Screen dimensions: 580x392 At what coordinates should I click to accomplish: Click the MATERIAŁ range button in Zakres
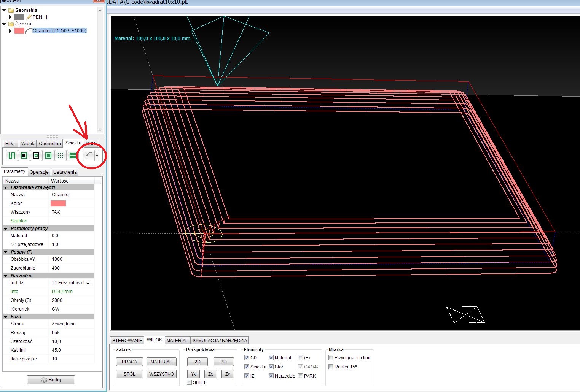point(161,362)
